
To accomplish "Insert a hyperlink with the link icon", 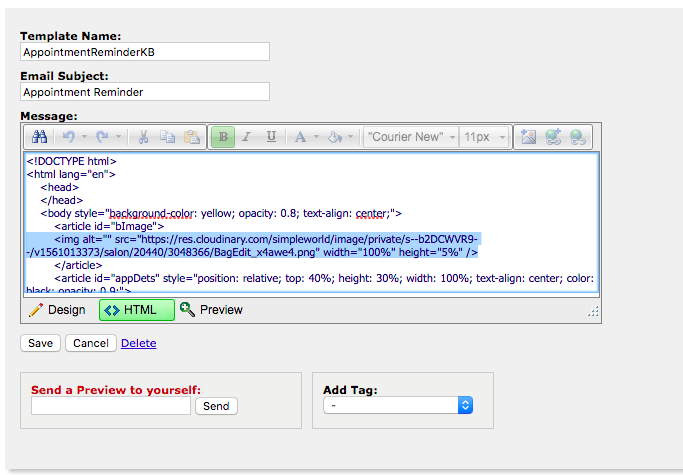I will pos(553,137).
